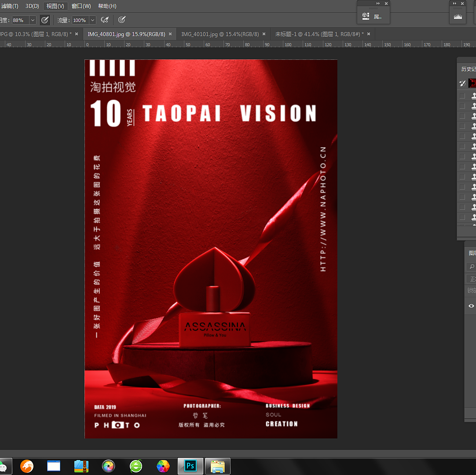Open the round camera-shutter color icon
This screenshot has width=476, height=475.
108,466
